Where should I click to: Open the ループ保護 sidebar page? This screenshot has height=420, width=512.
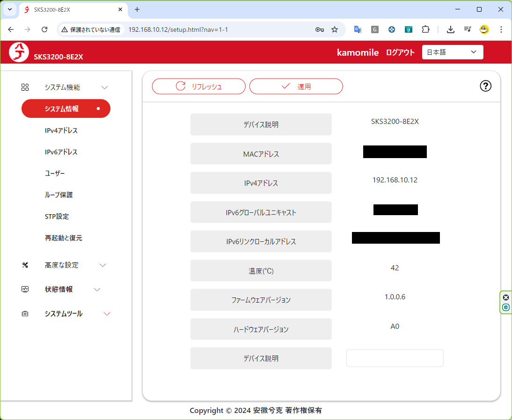coord(59,195)
